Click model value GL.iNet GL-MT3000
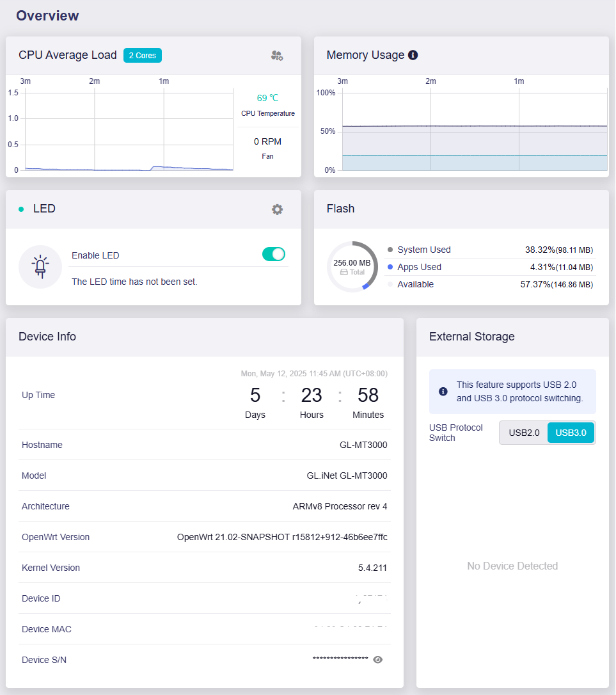Screen dimensions: 616x695 [x=347, y=475]
